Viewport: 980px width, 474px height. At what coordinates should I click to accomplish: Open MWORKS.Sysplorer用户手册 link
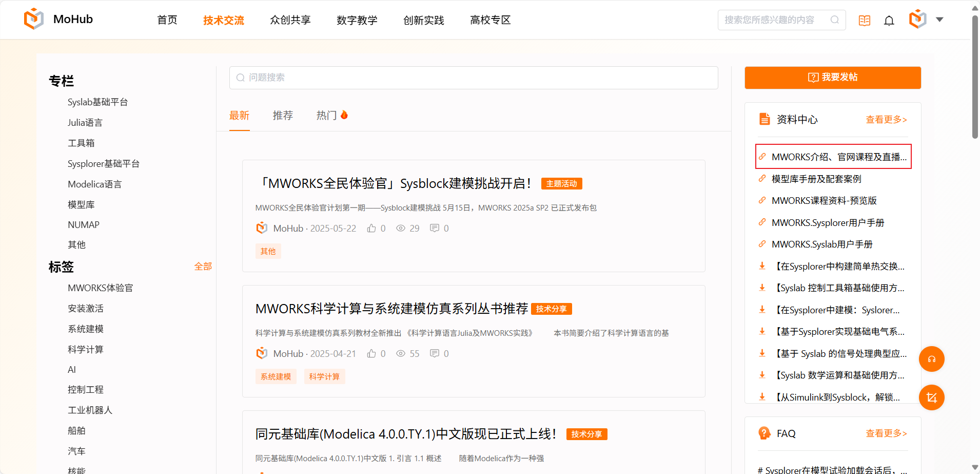(828, 222)
